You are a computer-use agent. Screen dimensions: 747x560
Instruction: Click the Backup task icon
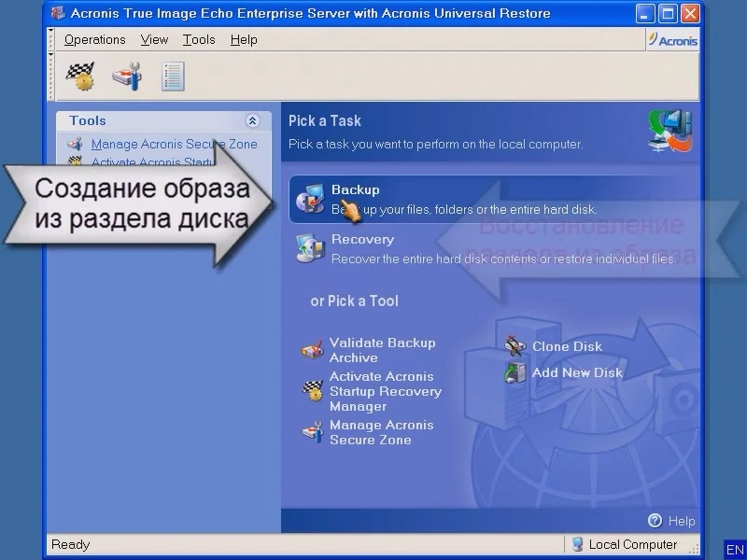[310, 199]
